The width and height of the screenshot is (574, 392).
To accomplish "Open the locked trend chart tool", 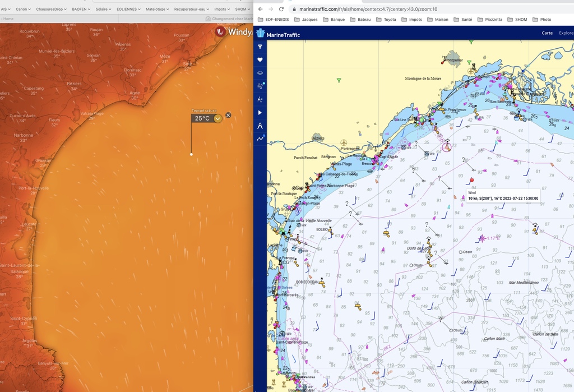I will [260, 139].
